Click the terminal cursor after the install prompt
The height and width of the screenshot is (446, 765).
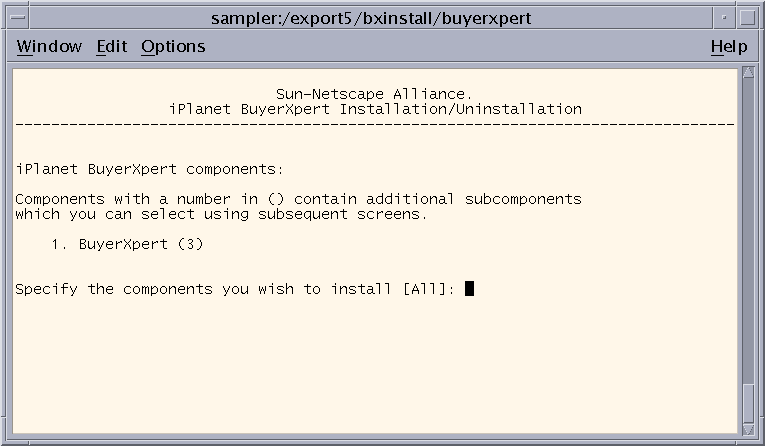coord(469,289)
